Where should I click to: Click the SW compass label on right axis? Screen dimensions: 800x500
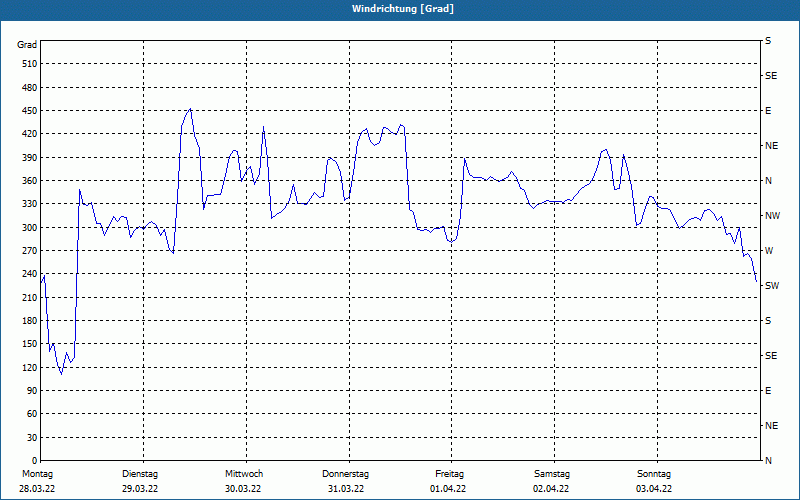click(x=772, y=286)
